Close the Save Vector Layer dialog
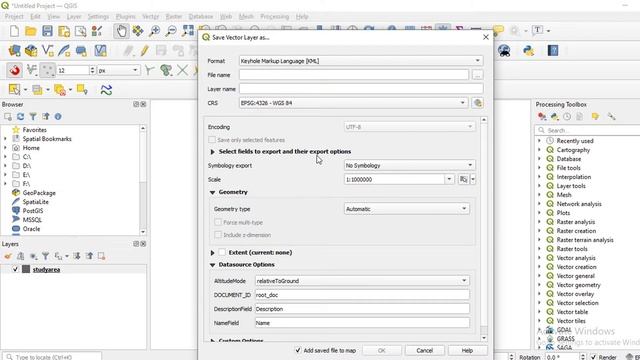The image size is (640, 360). click(x=485, y=37)
